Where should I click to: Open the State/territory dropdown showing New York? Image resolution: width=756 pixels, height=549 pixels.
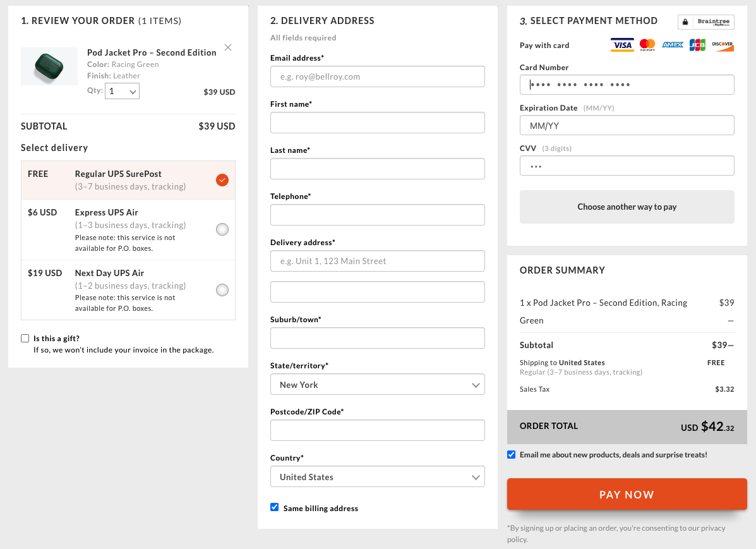tap(377, 384)
